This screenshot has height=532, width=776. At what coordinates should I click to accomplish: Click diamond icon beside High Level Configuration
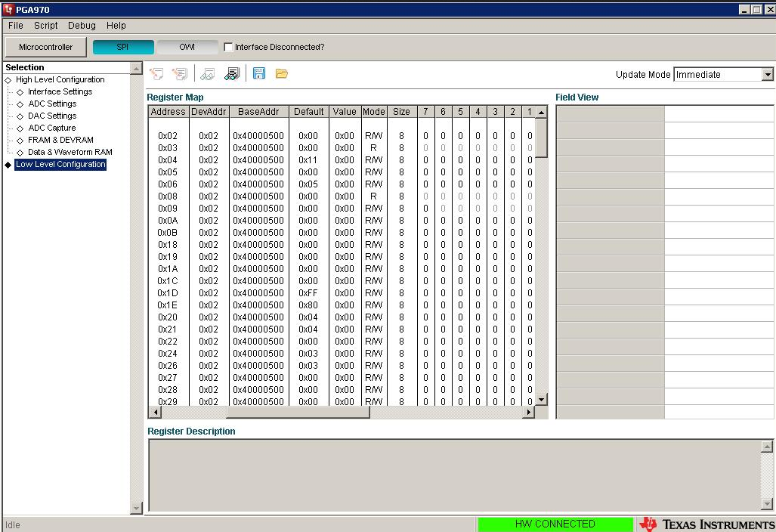click(8, 80)
